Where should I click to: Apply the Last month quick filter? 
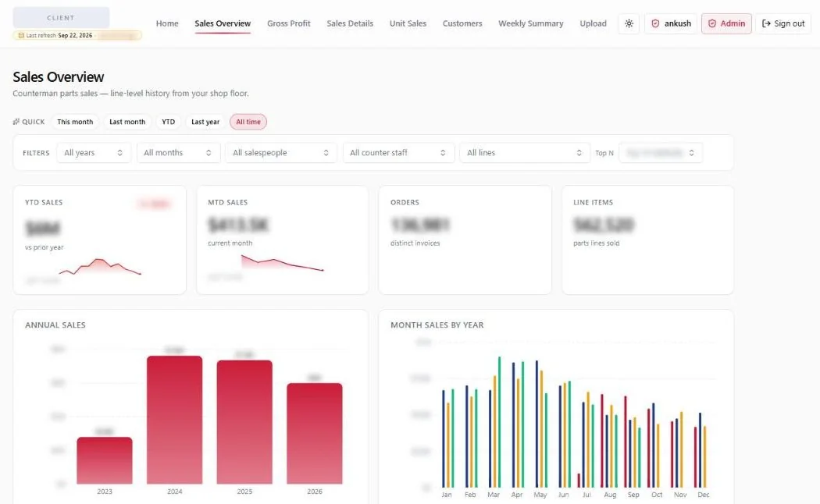point(127,122)
